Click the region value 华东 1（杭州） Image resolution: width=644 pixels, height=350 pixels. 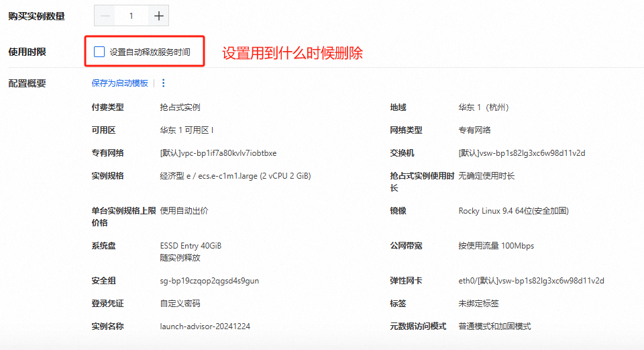coord(484,107)
